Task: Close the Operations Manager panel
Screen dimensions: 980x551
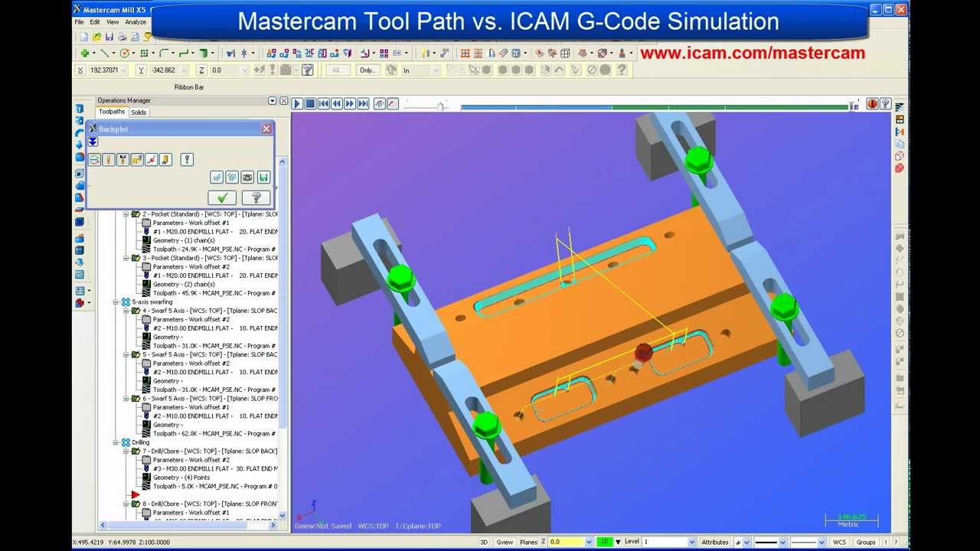Action: click(x=283, y=101)
